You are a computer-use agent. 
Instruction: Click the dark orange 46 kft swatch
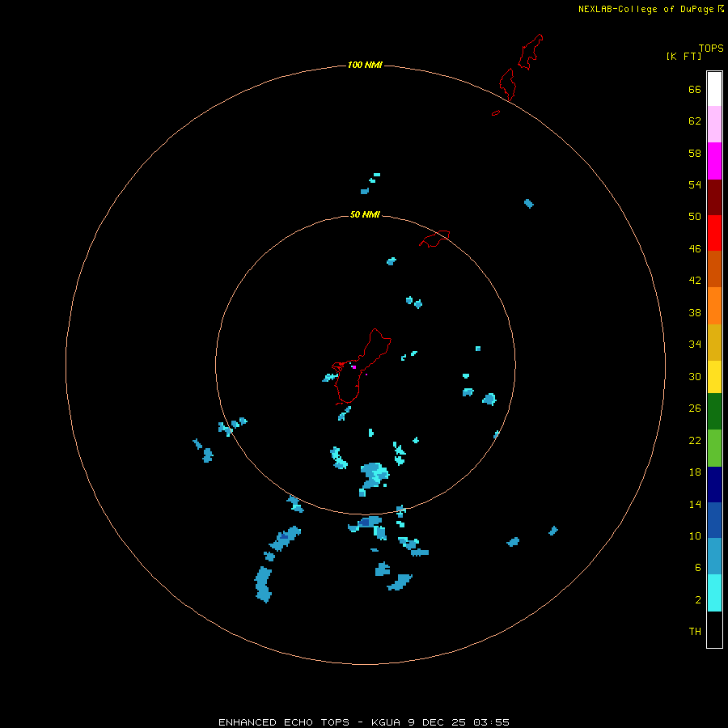point(714,269)
